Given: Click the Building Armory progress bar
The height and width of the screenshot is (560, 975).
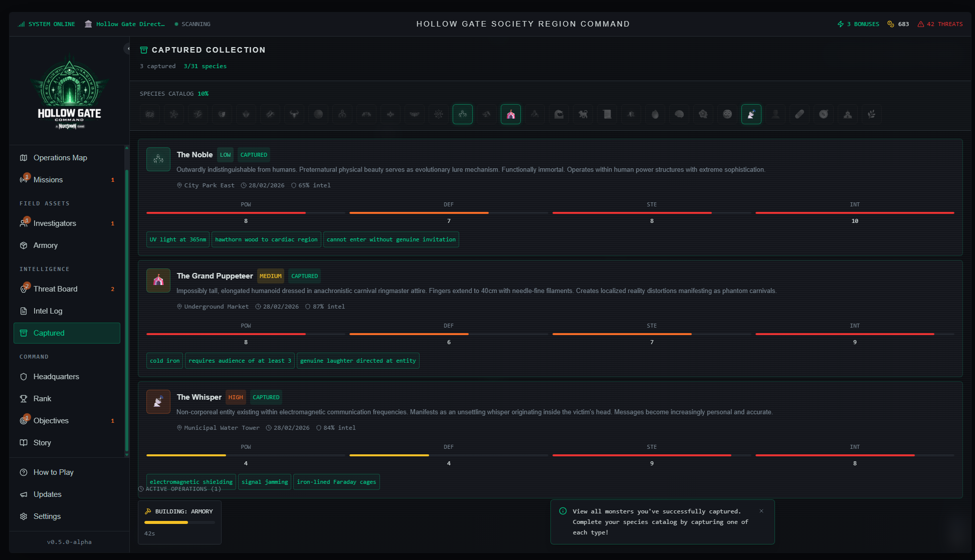Looking at the screenshot, I should click(179, 522).
